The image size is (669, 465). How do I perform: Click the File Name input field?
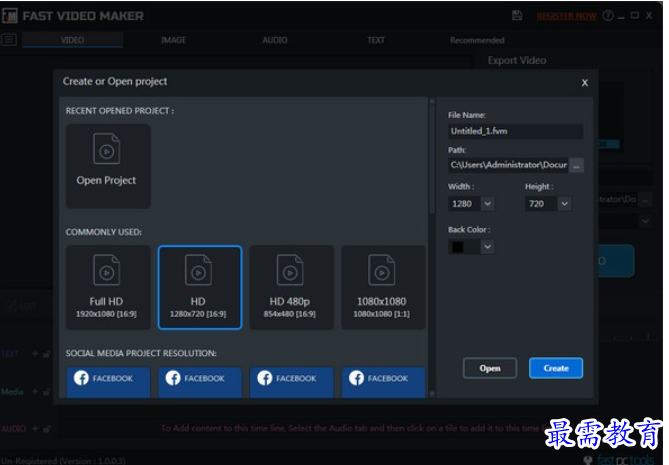click(515, 131)
